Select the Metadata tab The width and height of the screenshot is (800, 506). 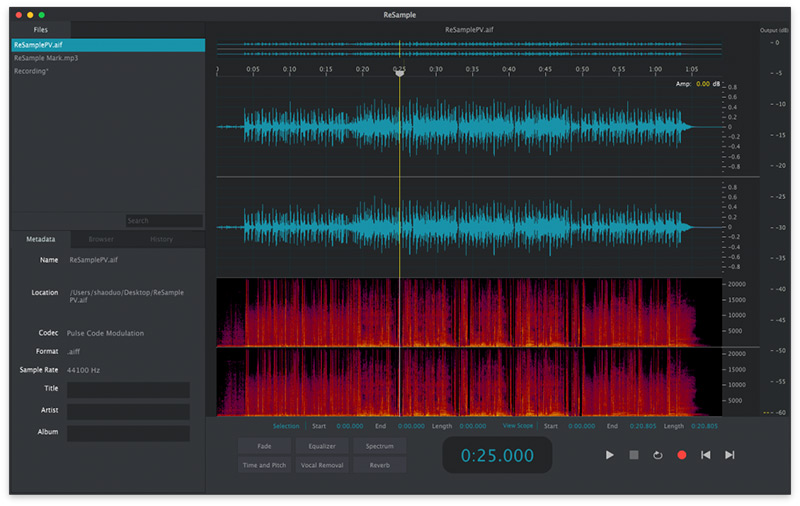point(41,240)
